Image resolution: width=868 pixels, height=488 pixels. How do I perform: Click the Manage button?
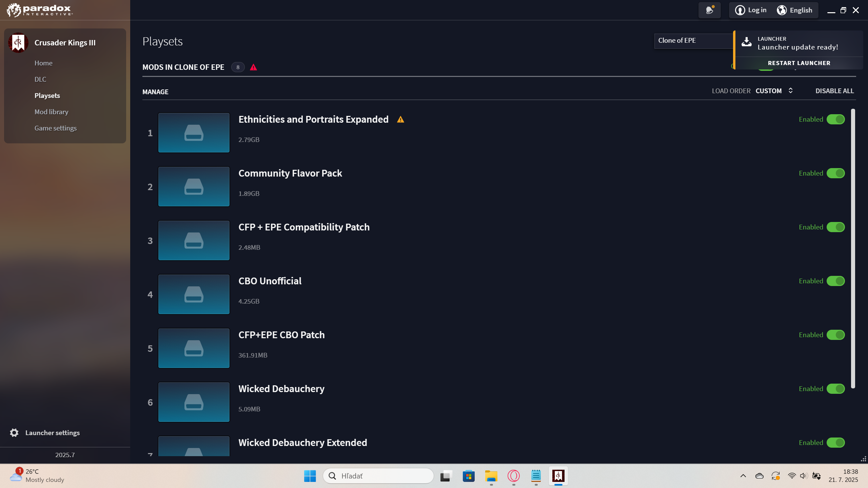[155, 92]
